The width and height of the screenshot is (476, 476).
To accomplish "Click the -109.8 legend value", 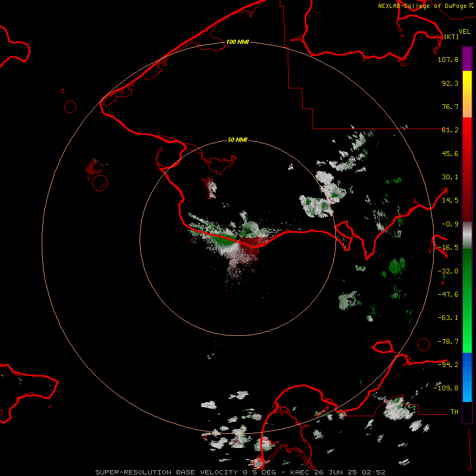I will pos(446,388).
